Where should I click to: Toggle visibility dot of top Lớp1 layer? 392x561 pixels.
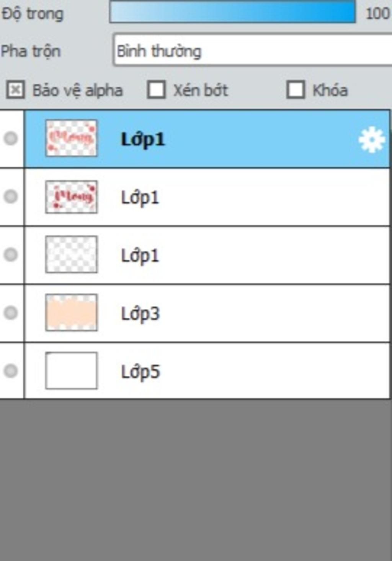pyautogui.click(x=11, y=138)
